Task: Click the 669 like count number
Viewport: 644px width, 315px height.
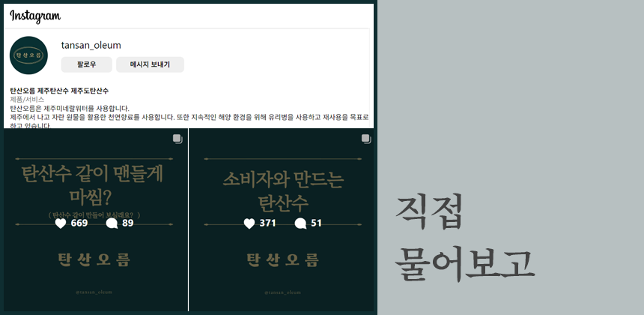Action: [79, 223]
